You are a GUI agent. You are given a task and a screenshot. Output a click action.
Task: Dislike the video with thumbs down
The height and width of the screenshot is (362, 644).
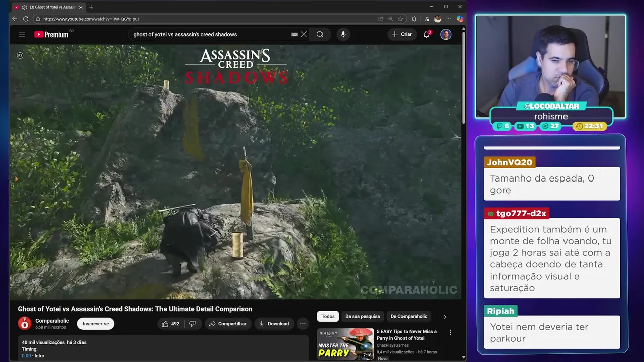192,324
